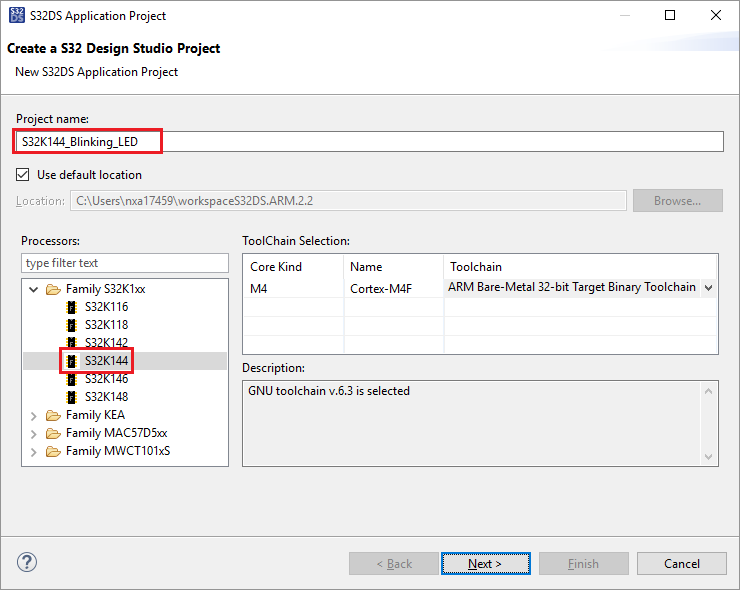Select the S32K148 processor label
740x590 pixels.
[x=107, y=397]
